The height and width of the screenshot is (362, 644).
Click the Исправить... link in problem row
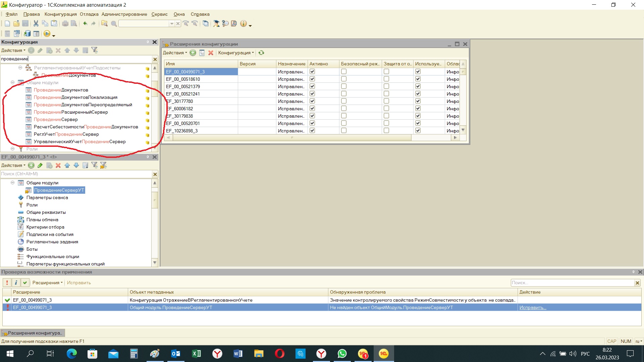coord(533,307)
